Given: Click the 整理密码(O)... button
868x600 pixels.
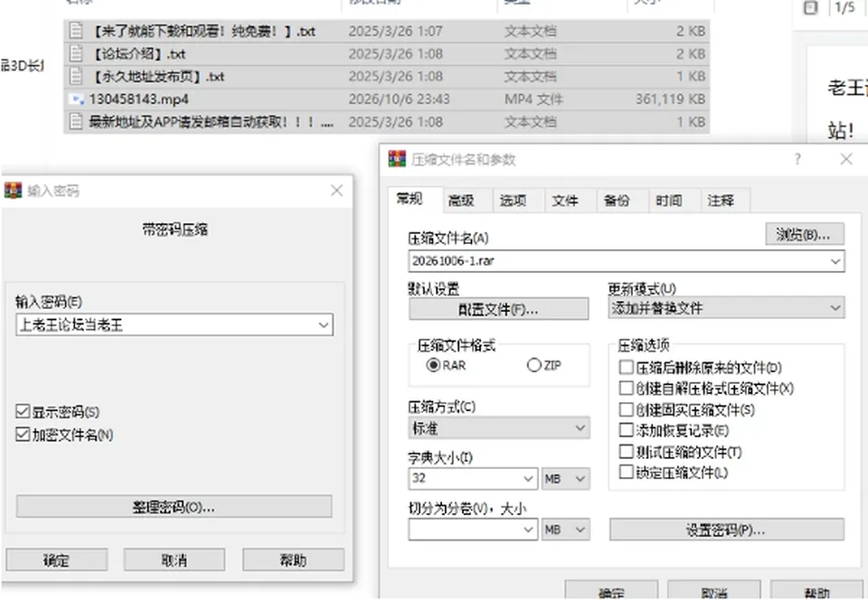Looking at the screenshot, I should (174, 507).
